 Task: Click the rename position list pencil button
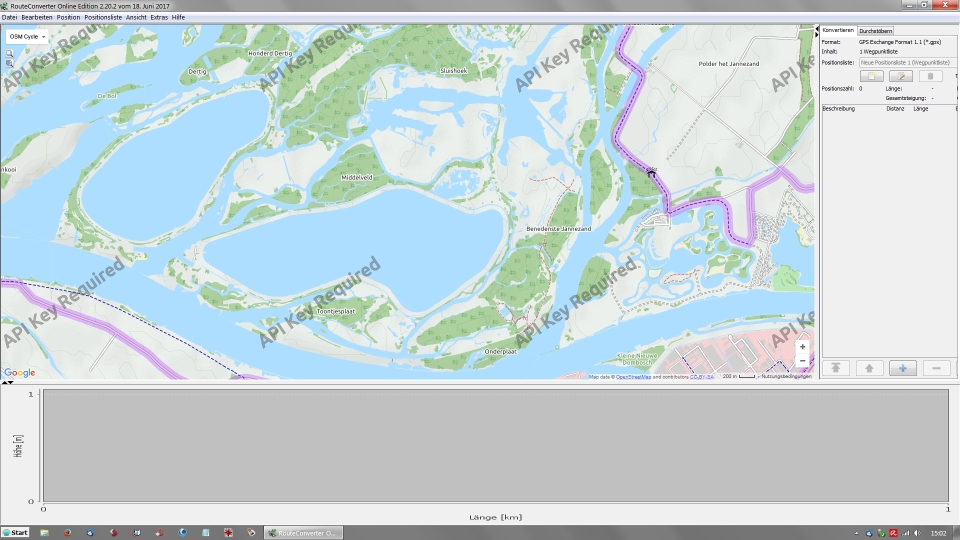(901, 76)
